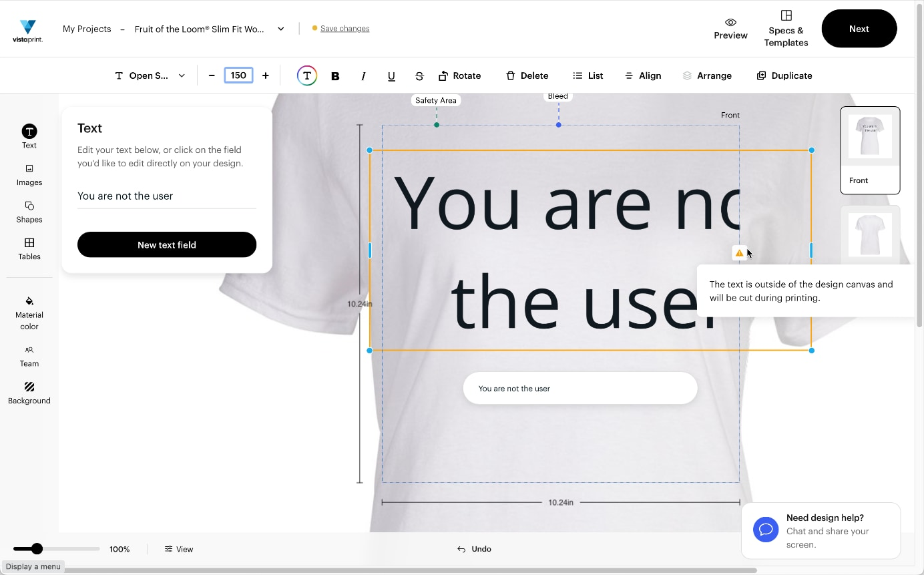Toggle italic text style

pos(363,76)
